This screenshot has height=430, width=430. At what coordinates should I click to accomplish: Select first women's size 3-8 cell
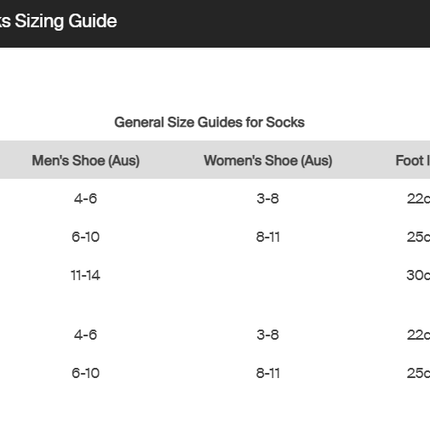point(268,199)
